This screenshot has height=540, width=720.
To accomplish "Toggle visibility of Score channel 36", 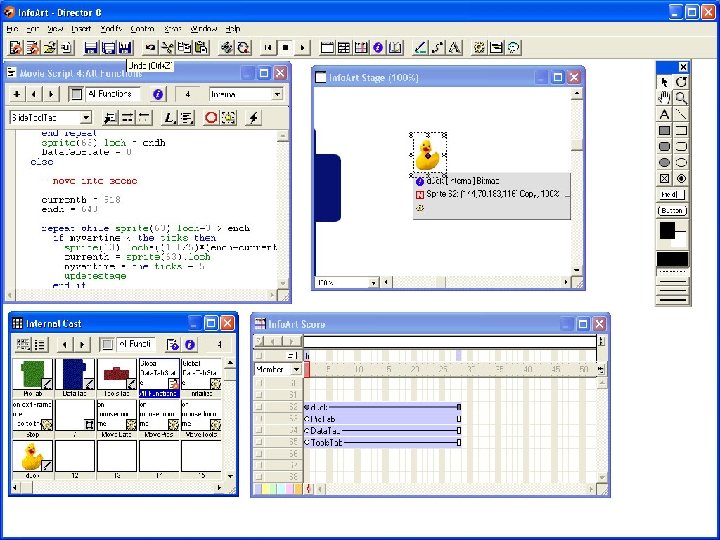I will click(260, 455).
